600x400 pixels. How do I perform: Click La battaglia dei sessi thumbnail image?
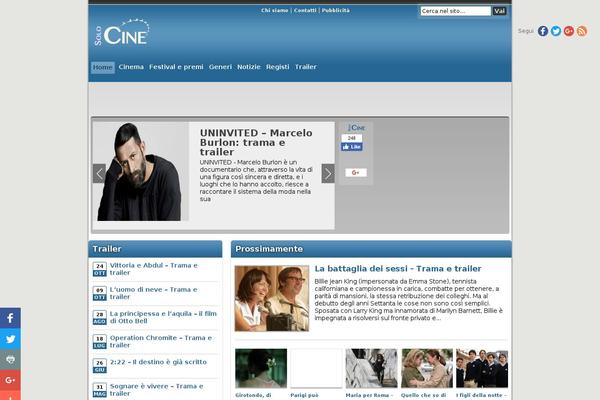click(272, 298)
